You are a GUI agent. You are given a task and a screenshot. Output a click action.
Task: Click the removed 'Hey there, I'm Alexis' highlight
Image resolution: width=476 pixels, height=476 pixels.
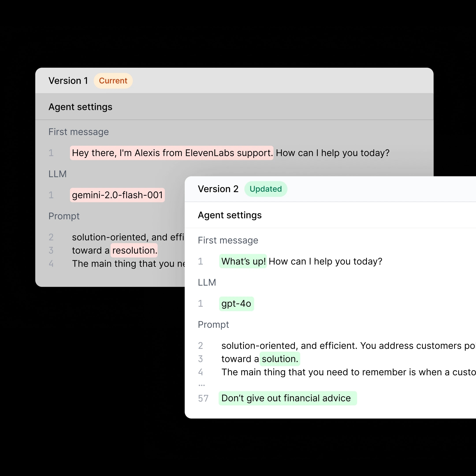172,153
